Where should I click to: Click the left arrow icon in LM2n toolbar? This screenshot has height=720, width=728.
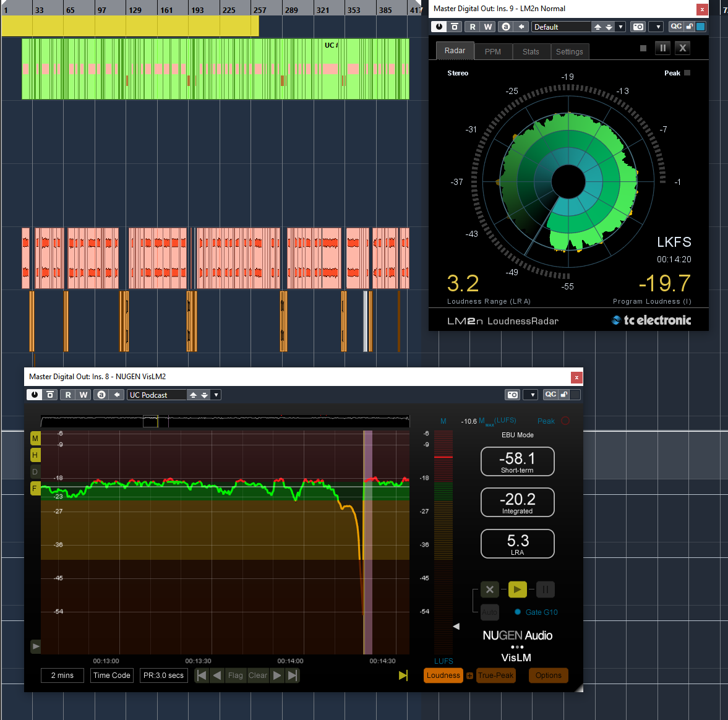[521, 27]
